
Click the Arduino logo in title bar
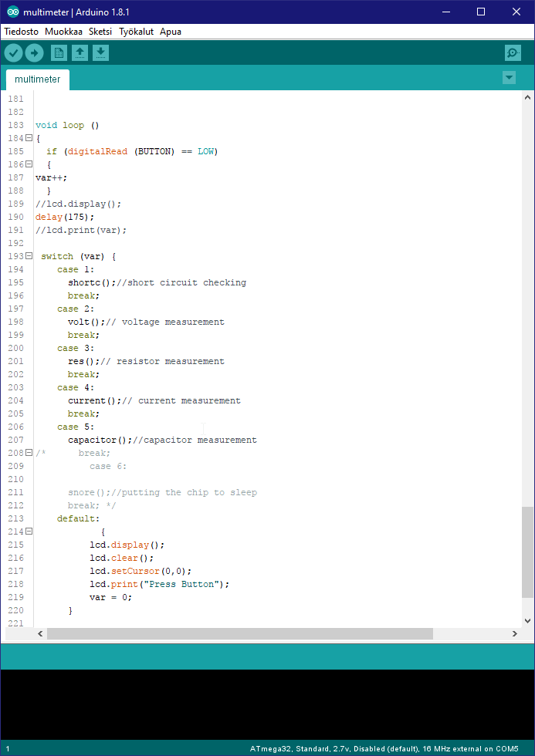tap(13, 12)
